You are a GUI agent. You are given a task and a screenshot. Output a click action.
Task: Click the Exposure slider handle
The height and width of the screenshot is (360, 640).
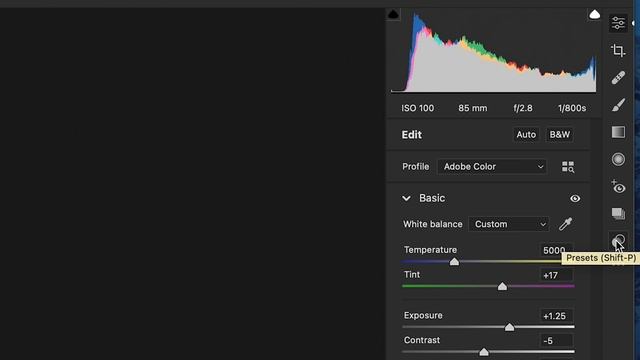pyautogui.click(x=509, y=327)
